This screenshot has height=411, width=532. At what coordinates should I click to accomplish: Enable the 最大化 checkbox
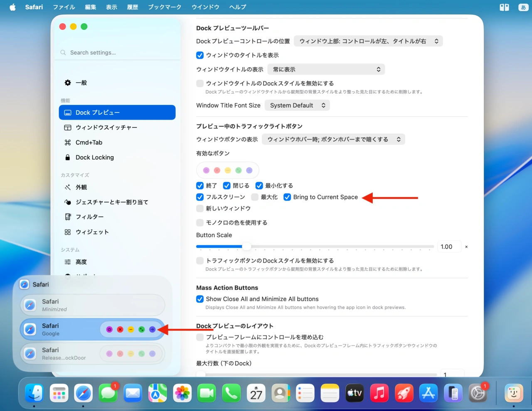(x=255, y=197)
